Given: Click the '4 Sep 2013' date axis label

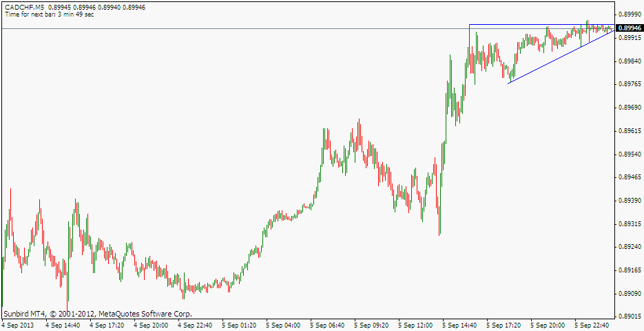Looking at the screenshot, I should pyautogui.click(x=19, y=324).
